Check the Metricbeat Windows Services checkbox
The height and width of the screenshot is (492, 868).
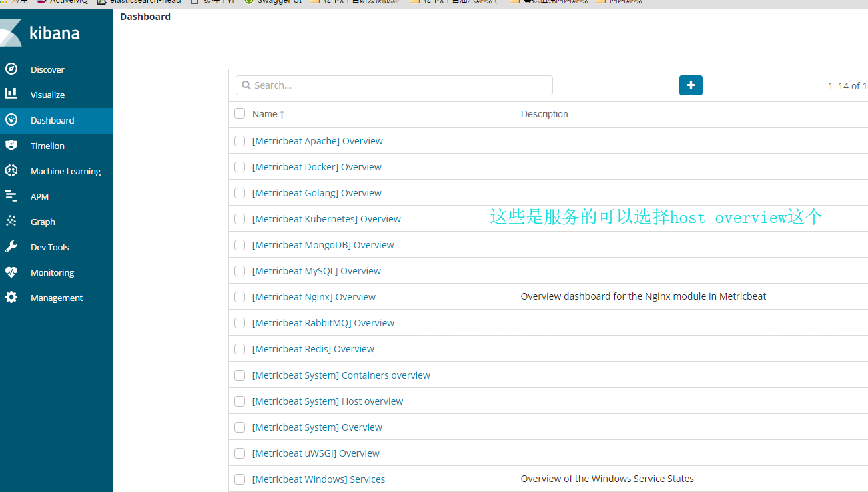pos(240,479)
